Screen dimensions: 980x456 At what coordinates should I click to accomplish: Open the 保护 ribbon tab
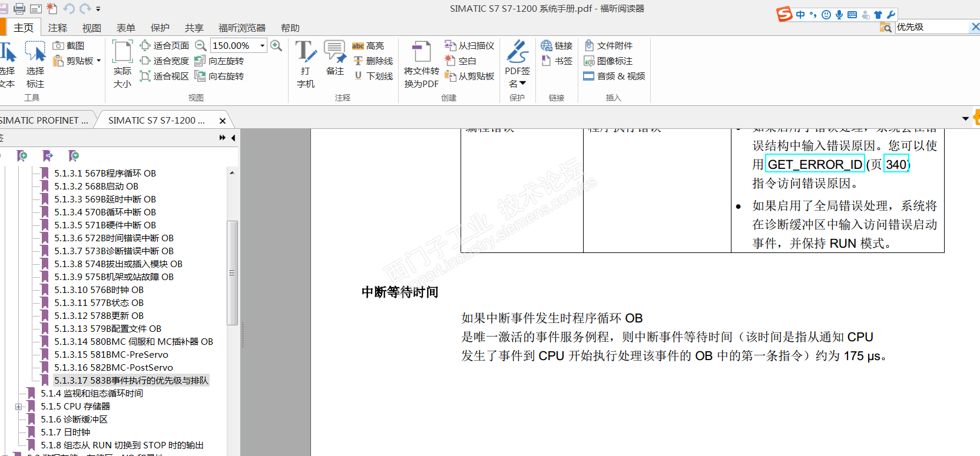[x=160, y=28]
